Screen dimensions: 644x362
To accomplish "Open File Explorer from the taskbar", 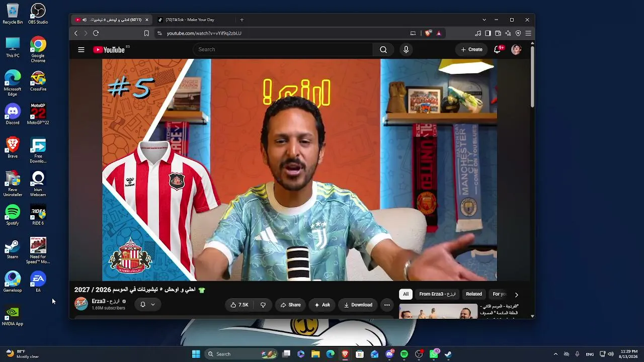I will pyautogui.click(x=315, y=354).
